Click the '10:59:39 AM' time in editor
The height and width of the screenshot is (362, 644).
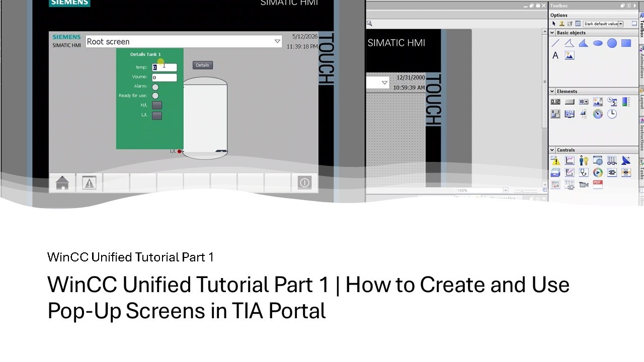[409, 87]
